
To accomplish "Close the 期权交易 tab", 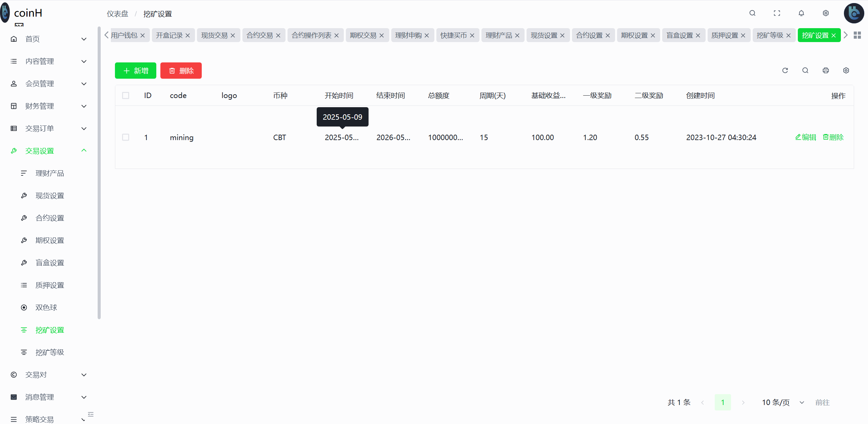I will point(382,35).
